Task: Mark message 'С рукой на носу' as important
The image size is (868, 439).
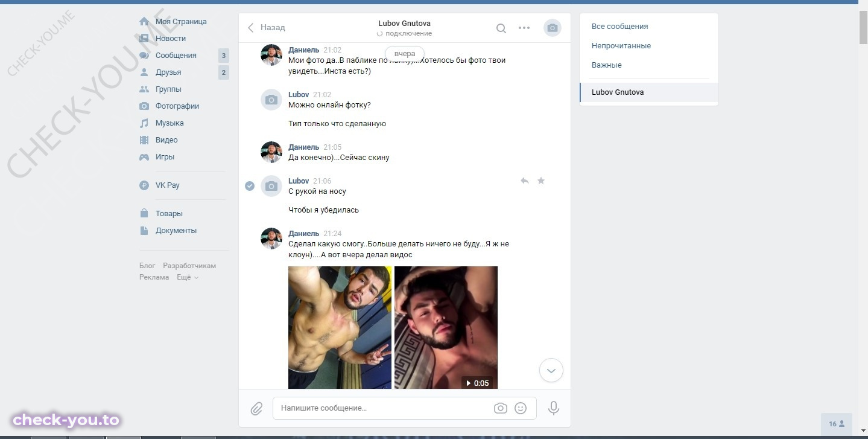Action: (x=541, y=181)
